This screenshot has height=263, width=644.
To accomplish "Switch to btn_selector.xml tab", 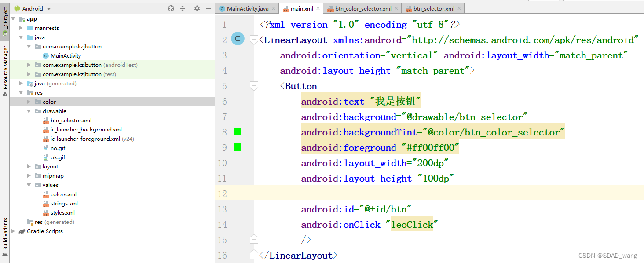I will click(433, 8).
